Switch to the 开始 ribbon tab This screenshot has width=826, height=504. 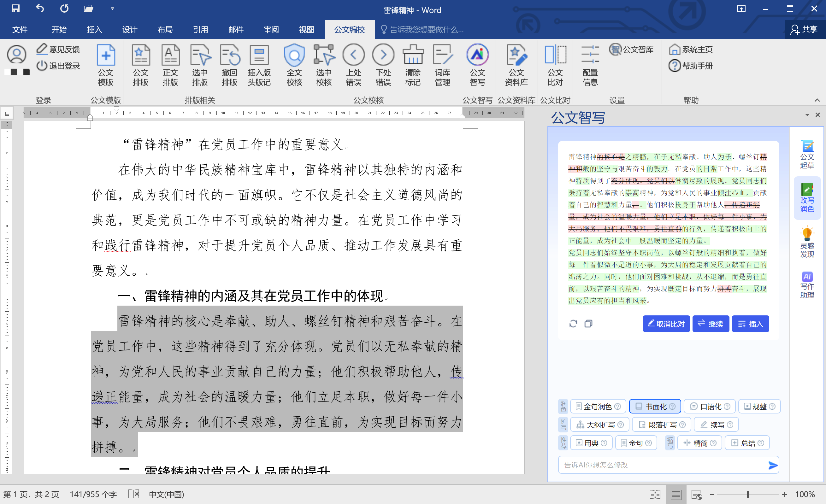59,30
